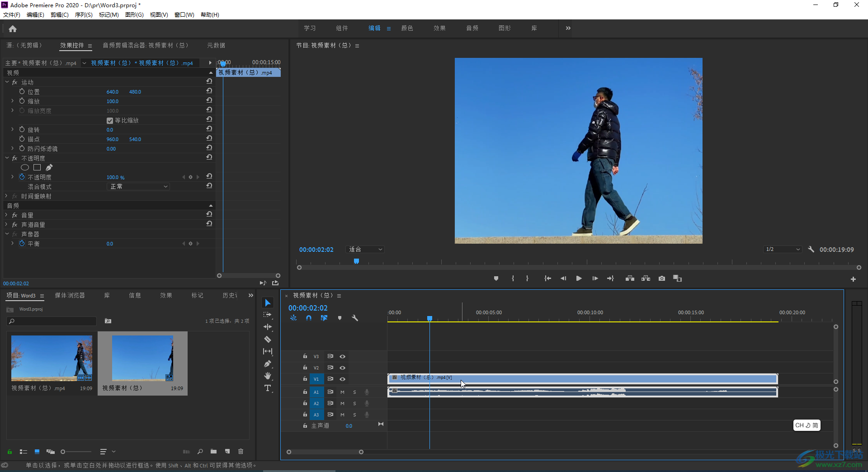
Task: Open the File menu
Action: 12,14
